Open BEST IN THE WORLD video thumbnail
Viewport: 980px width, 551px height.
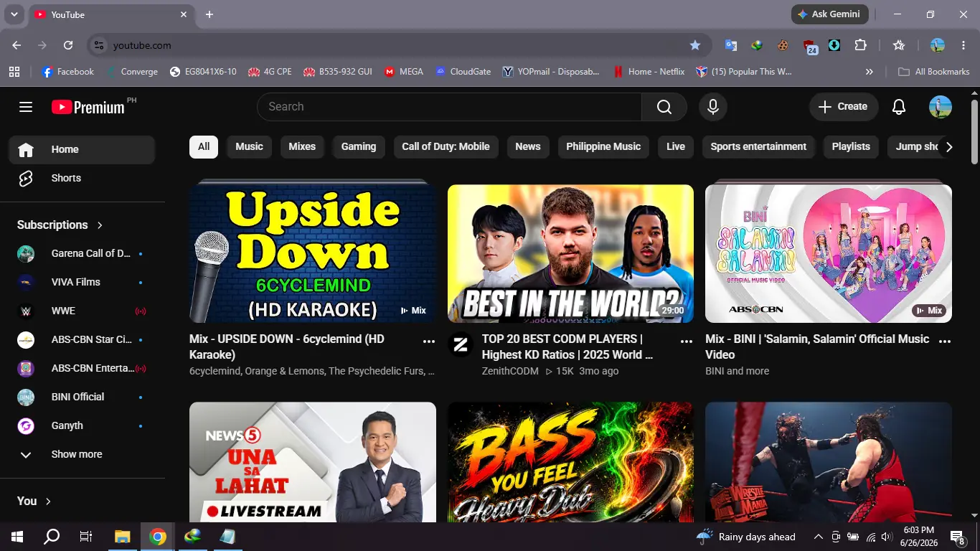570,253
